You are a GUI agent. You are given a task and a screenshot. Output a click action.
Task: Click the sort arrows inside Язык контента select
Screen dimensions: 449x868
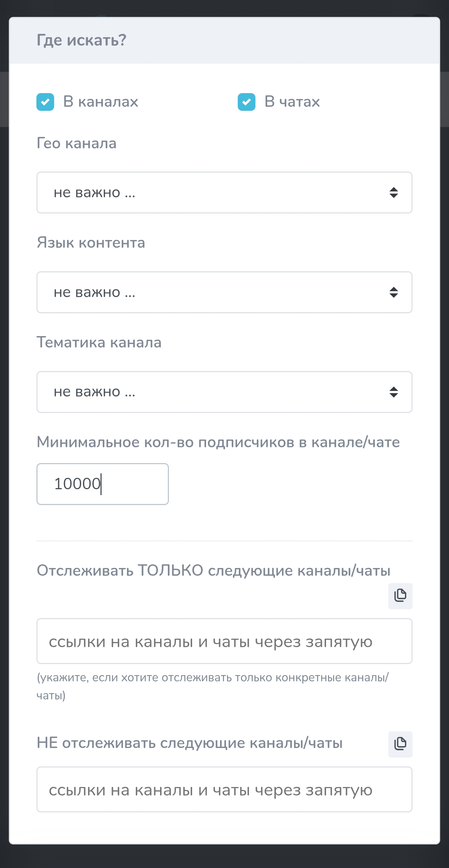point(393,292)
